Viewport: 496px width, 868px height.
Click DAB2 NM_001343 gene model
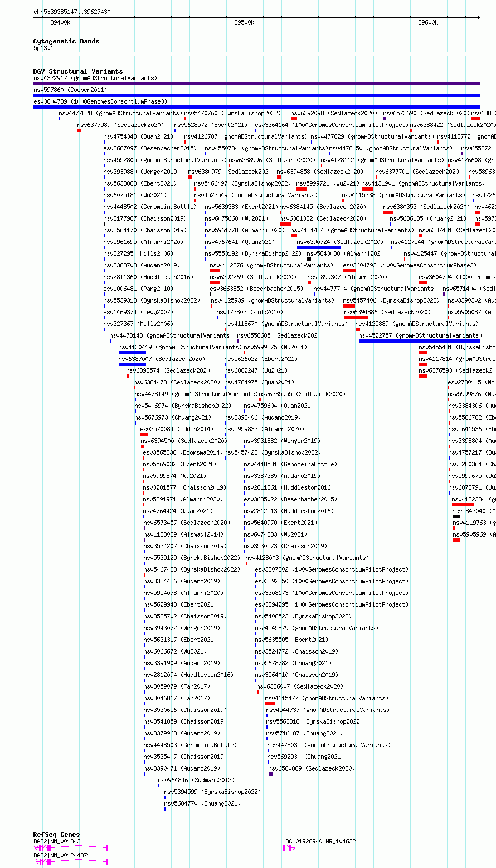[x=70, y=847]
